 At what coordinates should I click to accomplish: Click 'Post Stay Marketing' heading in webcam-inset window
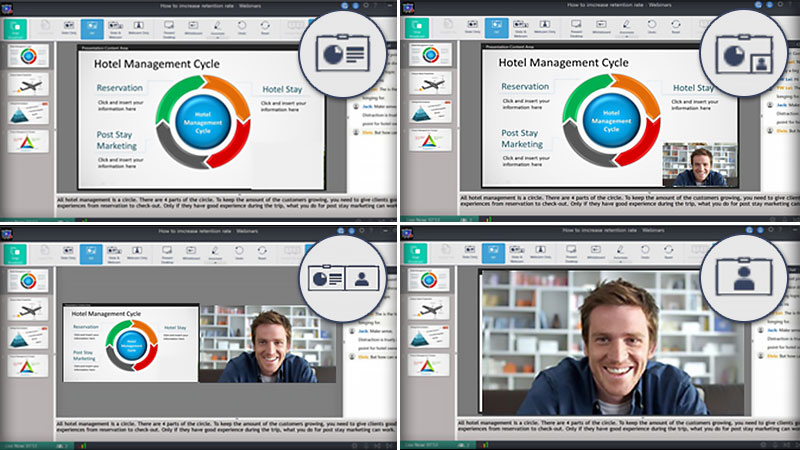point(522,138)
